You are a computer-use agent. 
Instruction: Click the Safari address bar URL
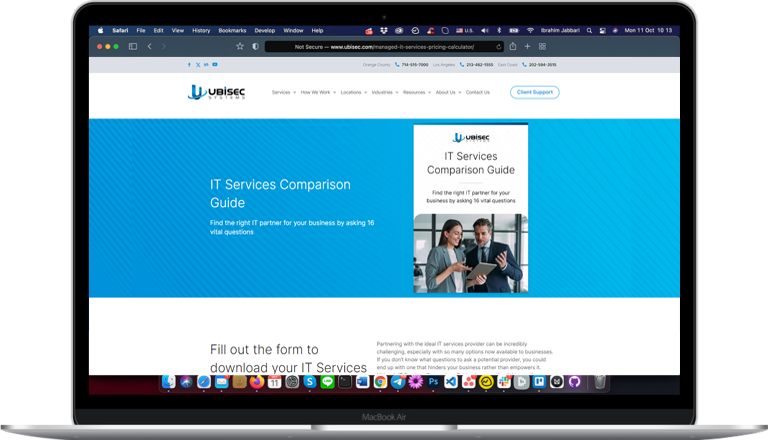pyautogui.click(x=384, y=47)
